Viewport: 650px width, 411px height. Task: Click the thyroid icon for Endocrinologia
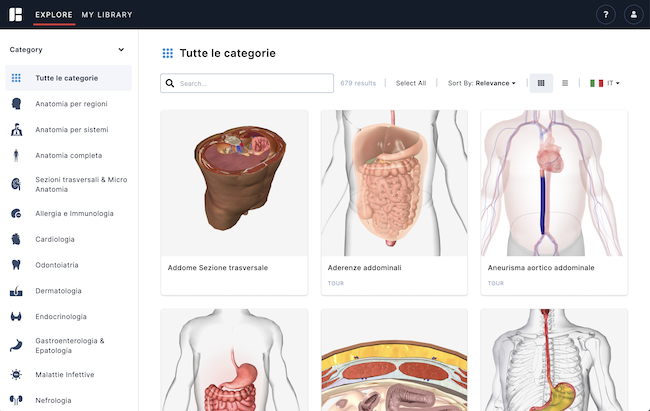click(16, 316)
